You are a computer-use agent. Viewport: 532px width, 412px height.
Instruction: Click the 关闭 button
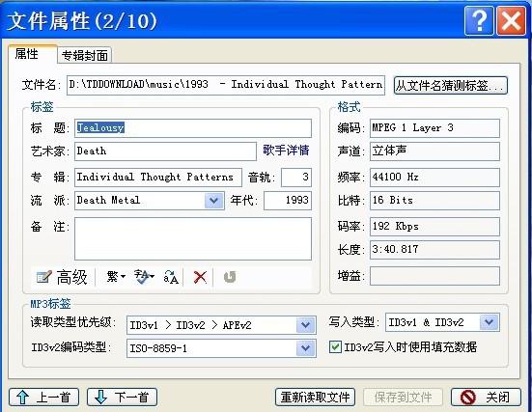pos(486,398)
